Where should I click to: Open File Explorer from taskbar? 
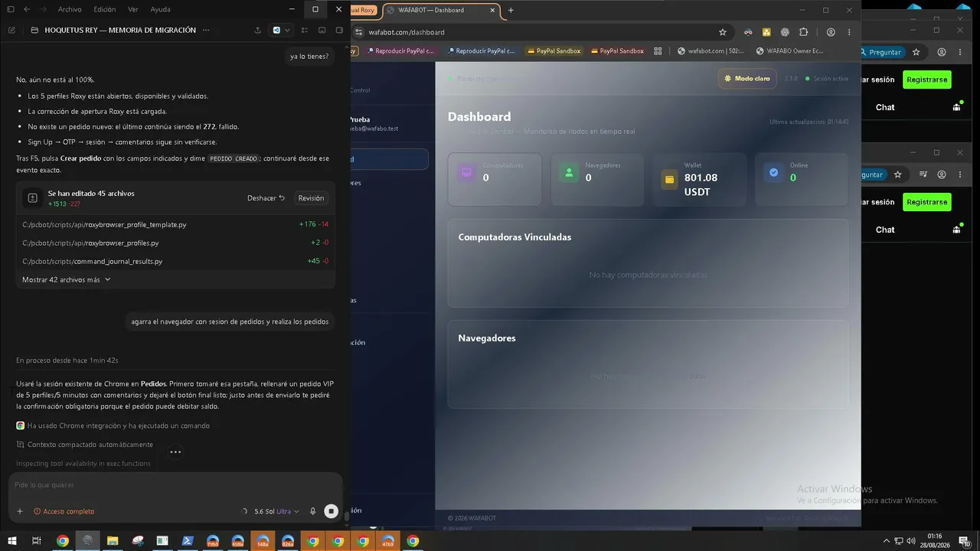coord(113,541)
